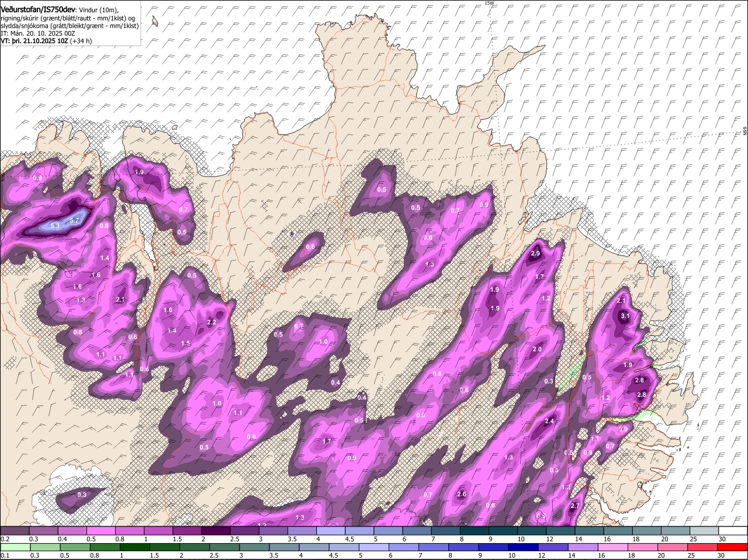
Task: Click the "(+34 h)" forecast offset text
Action: (x=81, y=41)
